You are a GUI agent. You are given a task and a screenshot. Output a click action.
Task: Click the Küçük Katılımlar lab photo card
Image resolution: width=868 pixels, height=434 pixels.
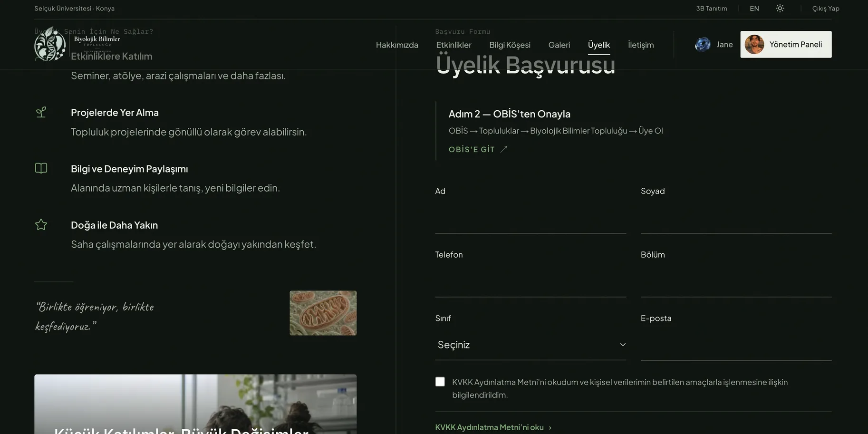click(195, 404)
